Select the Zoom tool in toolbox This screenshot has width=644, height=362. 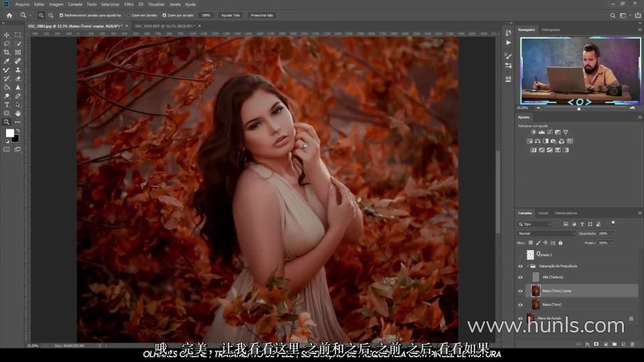7,122
